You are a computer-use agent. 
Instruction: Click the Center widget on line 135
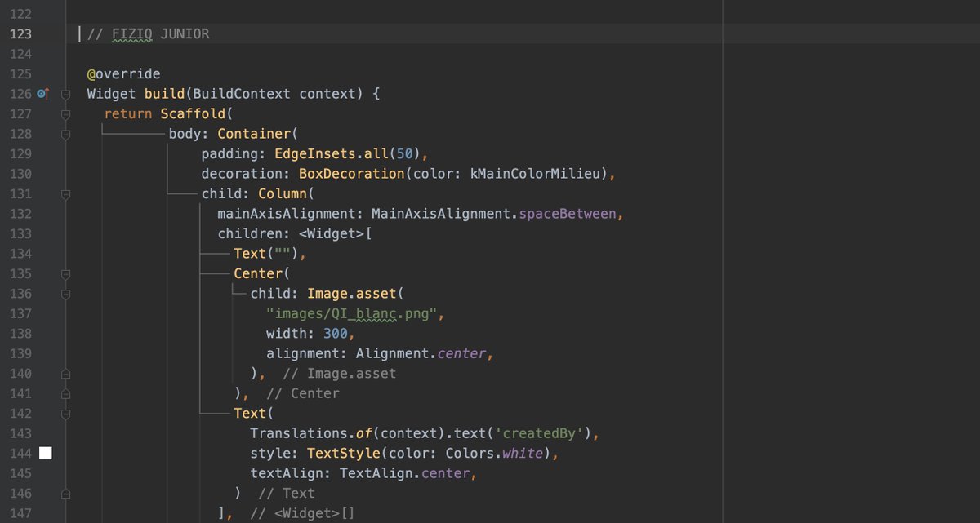point(258,273)
